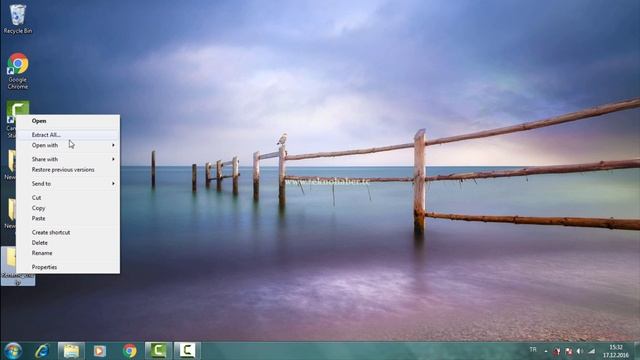Switch to green Camtasia taskbar button
640x360 pixels.
[x=158, y=351]
